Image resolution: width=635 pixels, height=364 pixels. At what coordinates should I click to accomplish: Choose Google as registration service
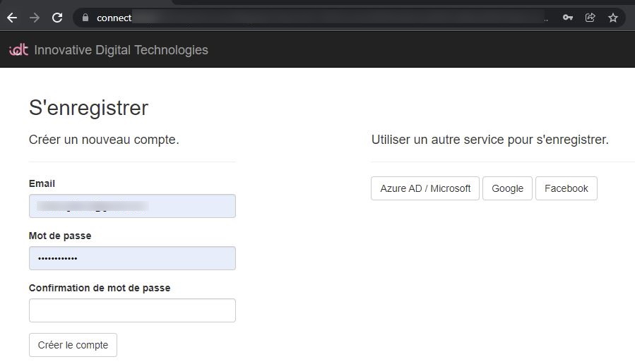coord(507,188)
